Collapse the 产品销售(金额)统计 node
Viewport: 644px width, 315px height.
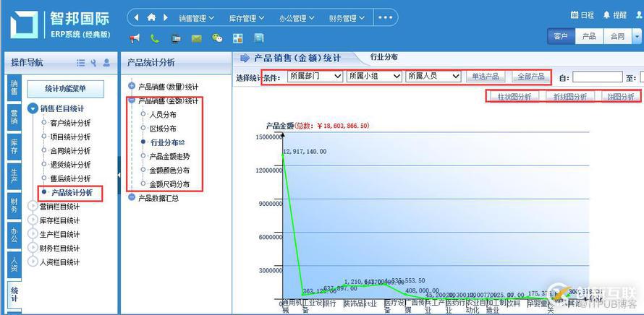132,100
